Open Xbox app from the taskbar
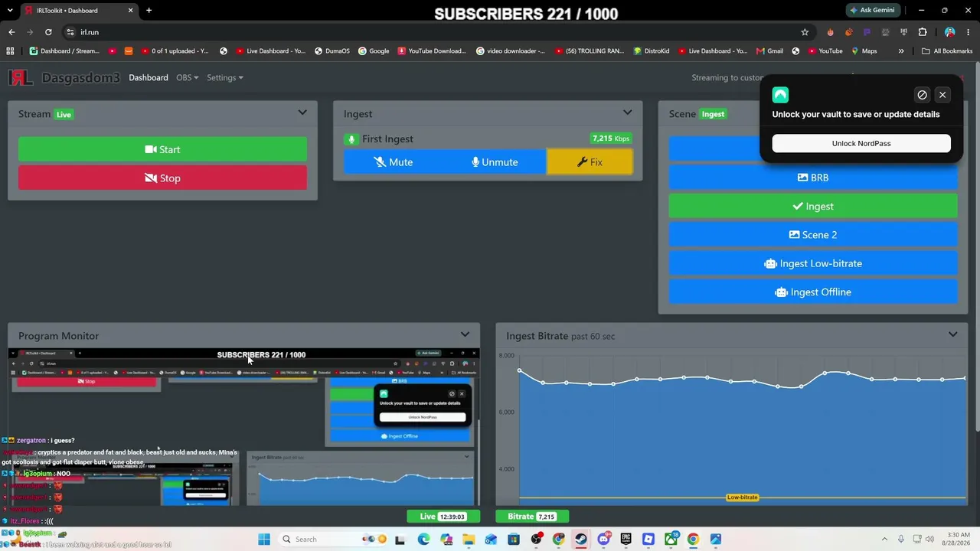This screenshot has width=980, height=551. (671, 540)
